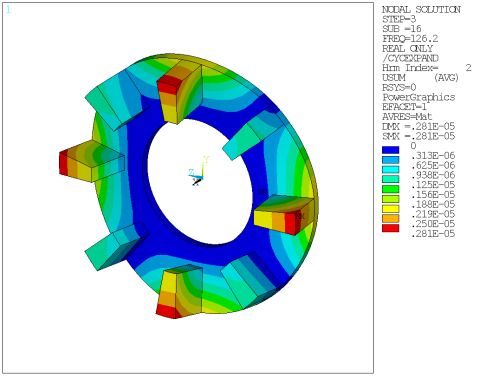
Task: Click the MN minimum marker label
Action: [263, 192]
